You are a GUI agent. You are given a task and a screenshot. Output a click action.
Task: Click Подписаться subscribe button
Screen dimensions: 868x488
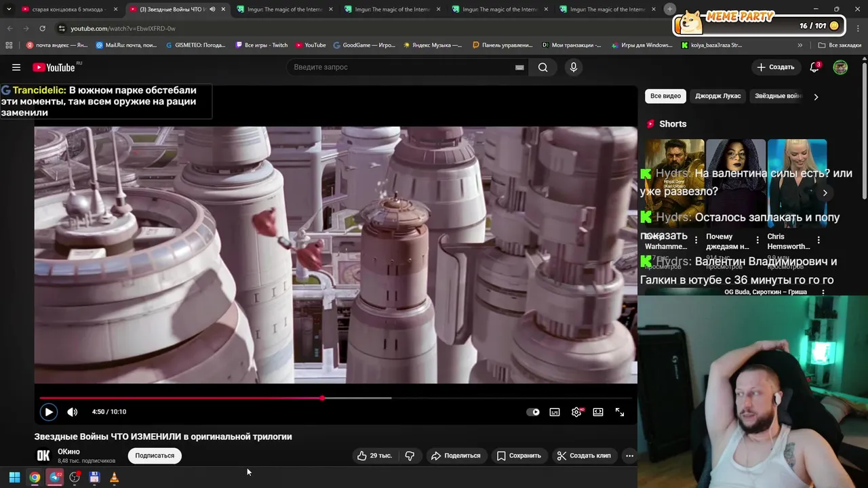click(155, 455)
